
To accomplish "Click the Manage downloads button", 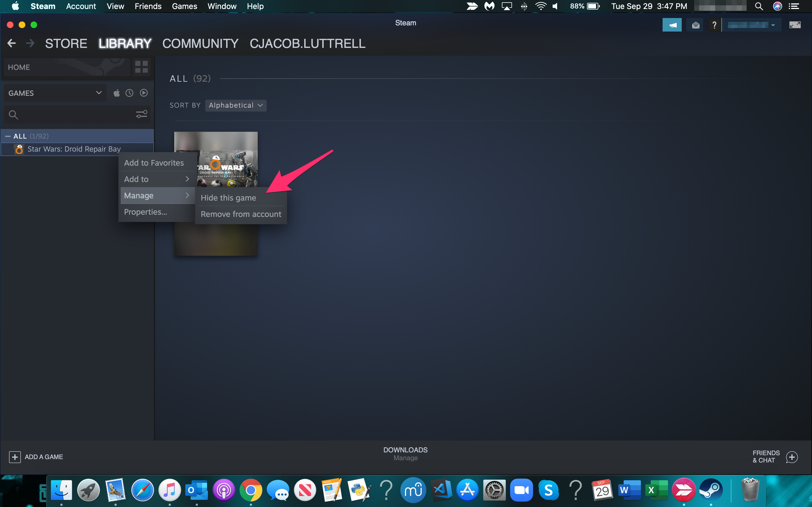I will click(406, 458).
